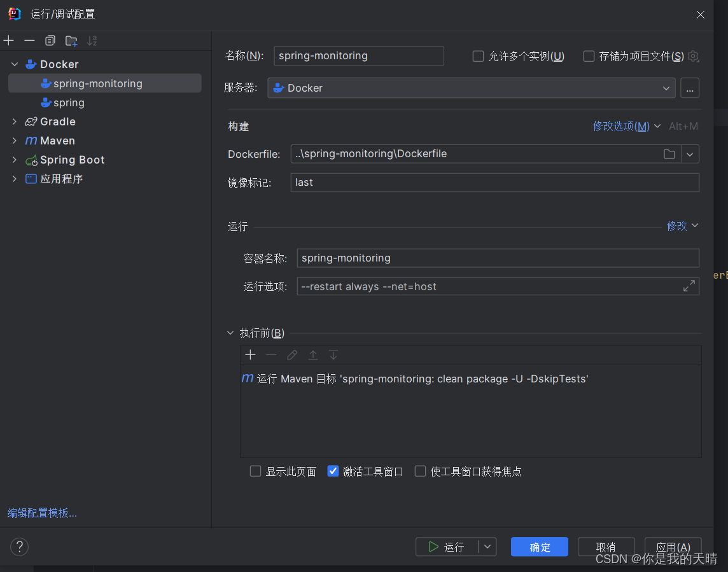Expand the 运行选项 field editor
Screen dimensions: 728x572
coord(689,286)
